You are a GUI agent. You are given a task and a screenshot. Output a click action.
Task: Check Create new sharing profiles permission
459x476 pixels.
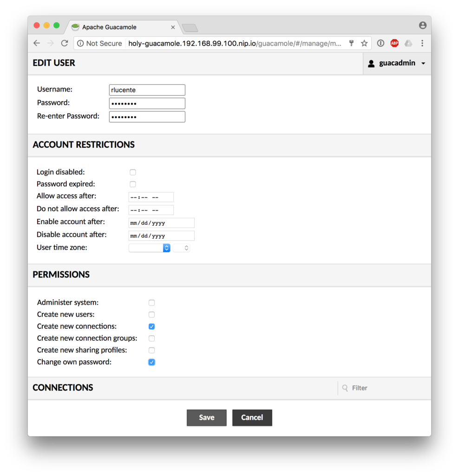pyautogui.click(x=152, y=350)
